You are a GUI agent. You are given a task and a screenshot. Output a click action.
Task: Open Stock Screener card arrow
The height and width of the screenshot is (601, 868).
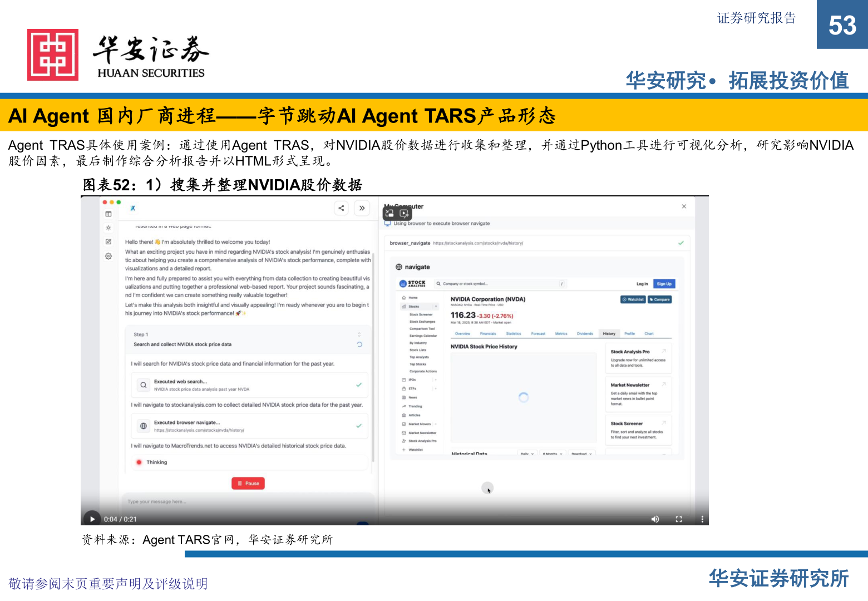coord(664,423)
